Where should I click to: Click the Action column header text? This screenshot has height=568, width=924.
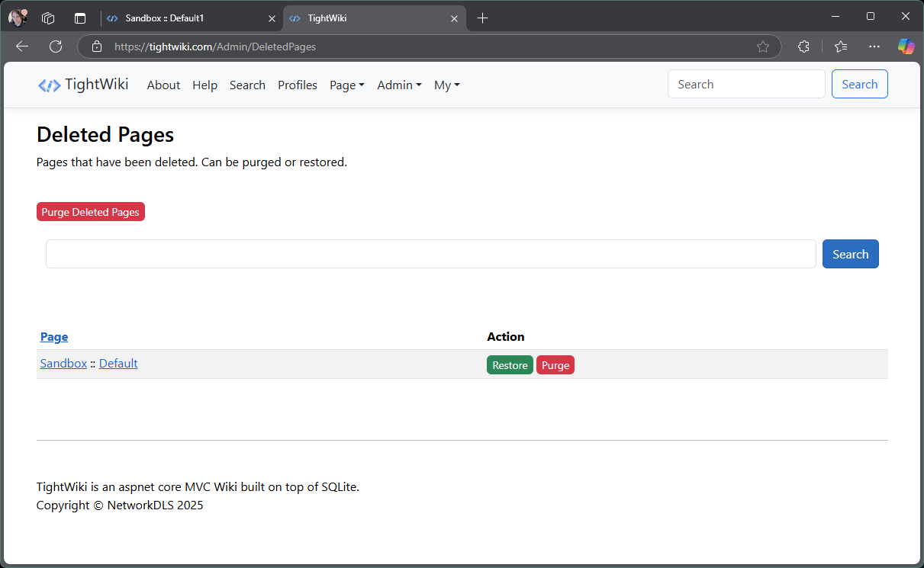pos(506,336)
